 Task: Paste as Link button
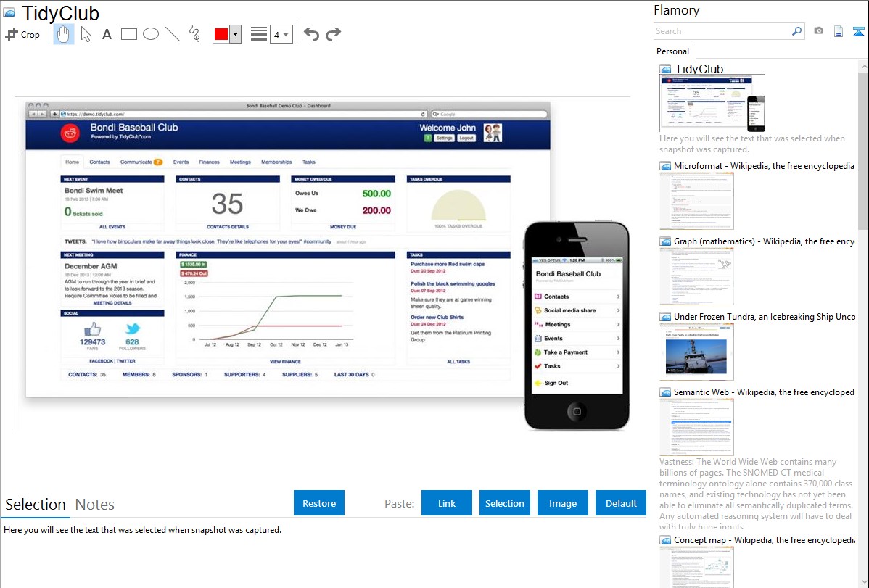(447, 503)
